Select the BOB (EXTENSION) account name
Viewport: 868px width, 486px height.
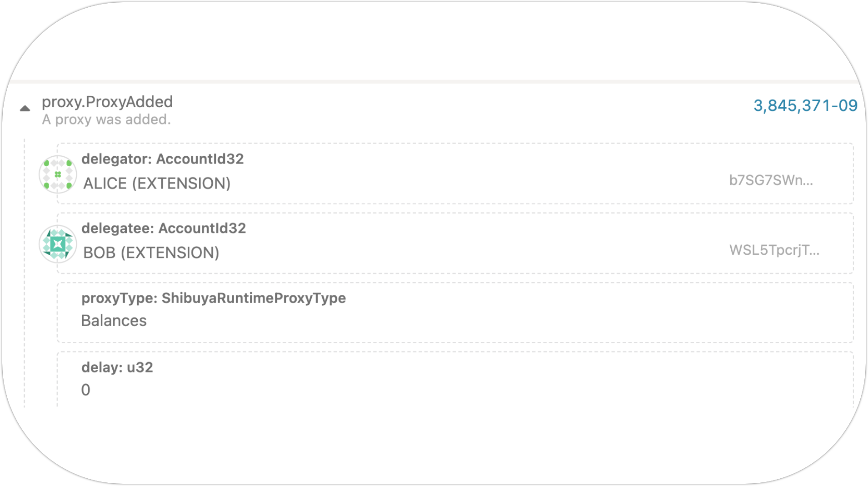(x=151, y=253)
